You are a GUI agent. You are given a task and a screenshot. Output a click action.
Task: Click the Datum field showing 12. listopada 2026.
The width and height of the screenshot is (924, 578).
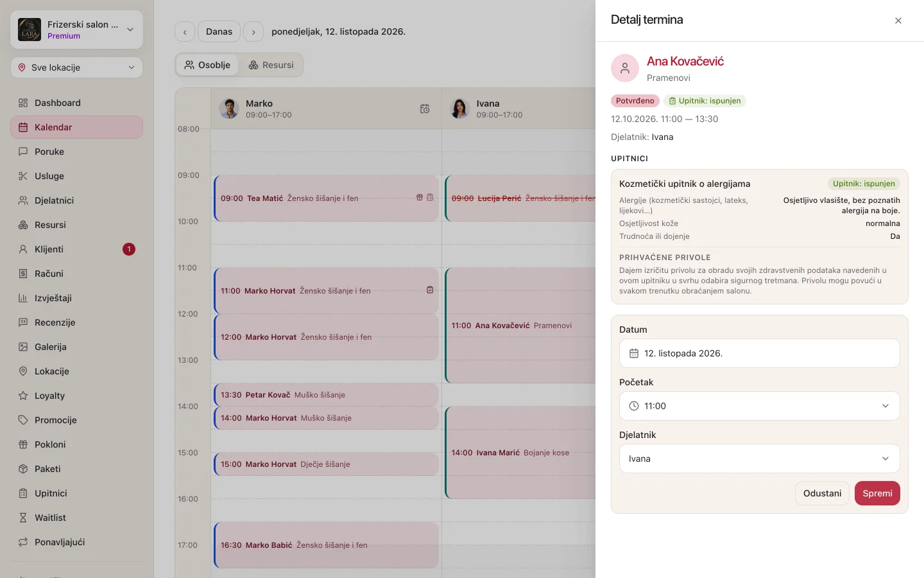coord(760,353)
